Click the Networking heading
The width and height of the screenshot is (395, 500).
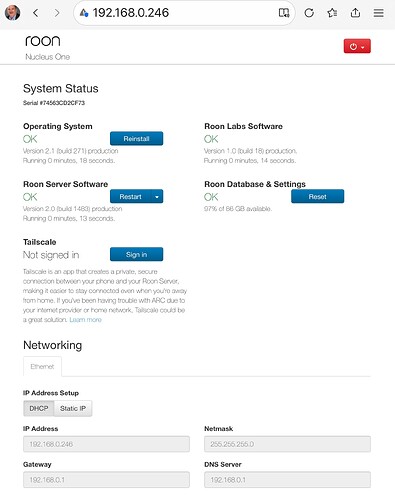[x=53, y=345]
